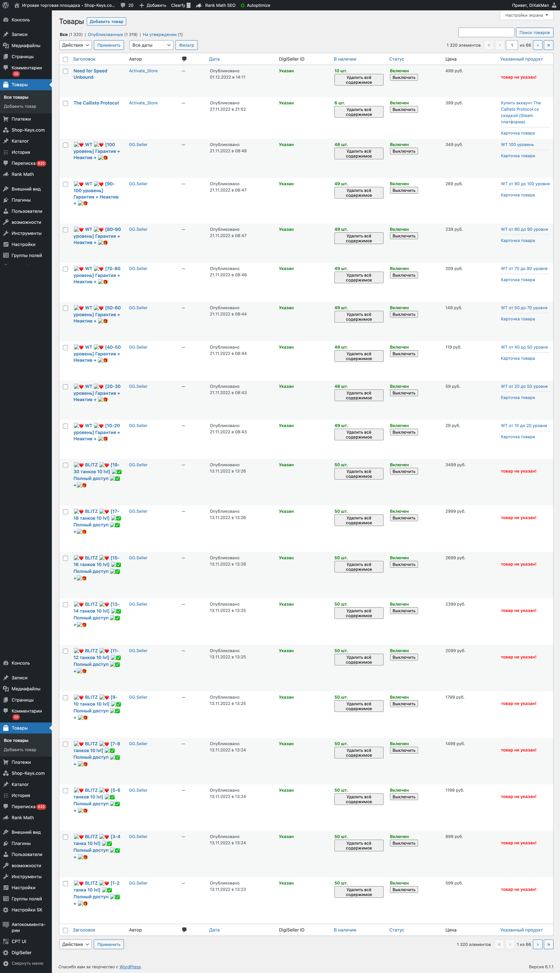Click Выключить for The Callisto Protocol row
Screen dimensions: 560x973
404,110
